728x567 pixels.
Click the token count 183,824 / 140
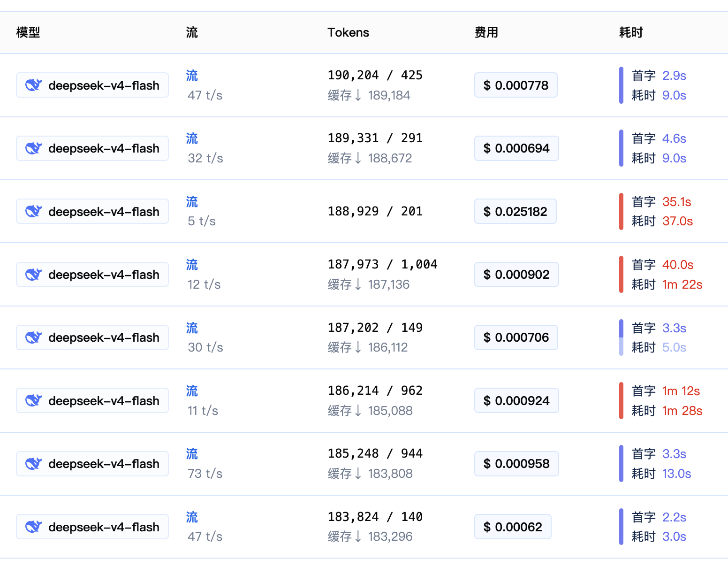coord(375,517)
